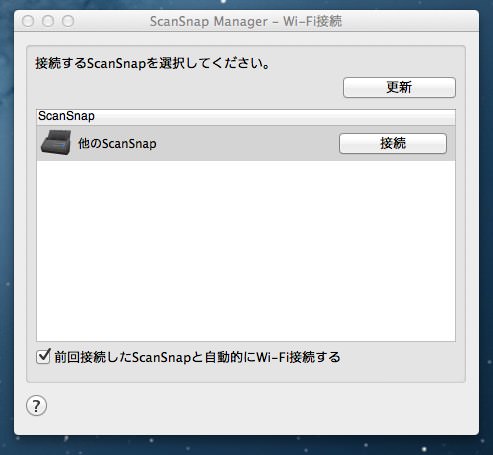Refresh the list with the 更新 button

click(399, 87)
